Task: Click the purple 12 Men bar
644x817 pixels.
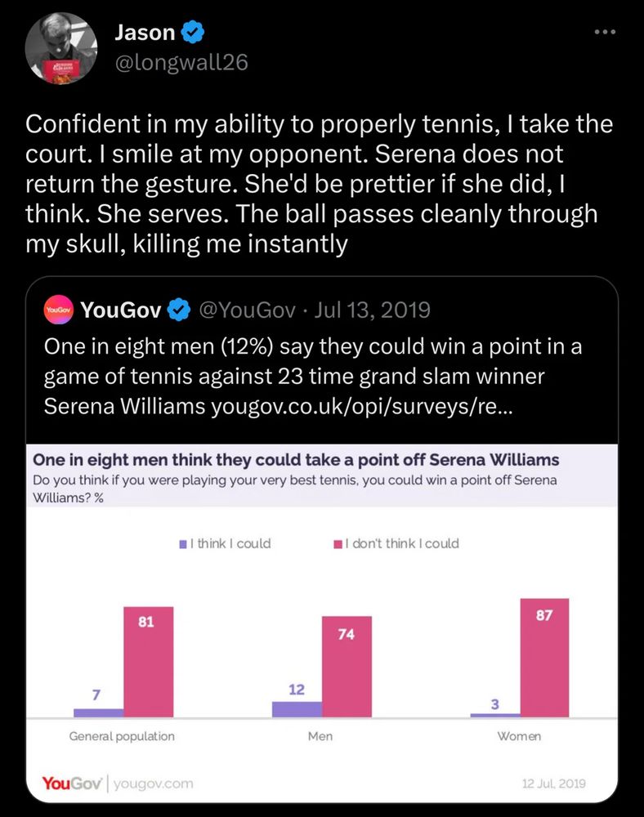Action: coord(297,709)
